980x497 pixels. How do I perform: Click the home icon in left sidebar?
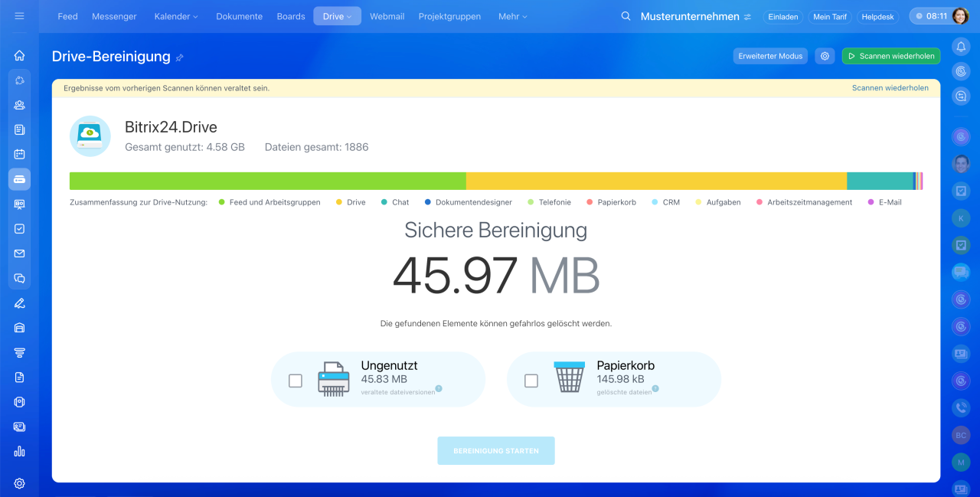click(19, 56)
